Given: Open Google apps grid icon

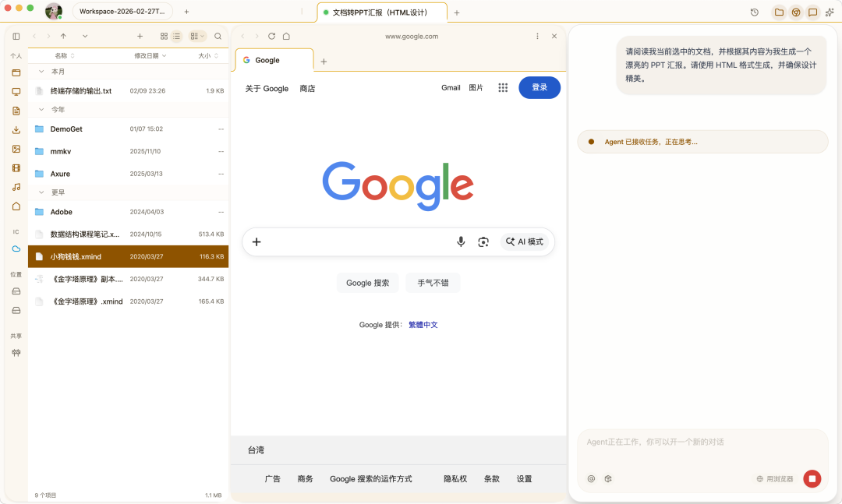Looking at the screenshot, I should [503, 87].
